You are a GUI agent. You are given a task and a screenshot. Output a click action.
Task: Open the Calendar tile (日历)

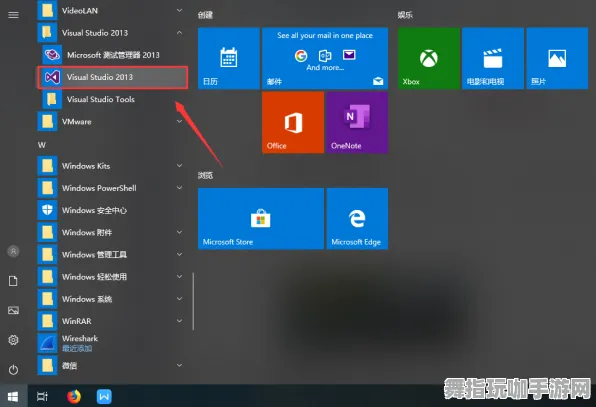click(x=229, y=58)
